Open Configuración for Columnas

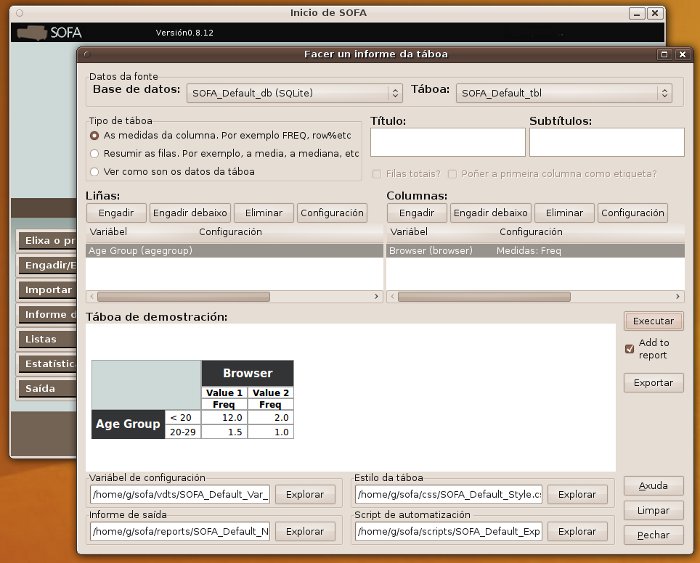pyautogui.click(x=633, y=213)
